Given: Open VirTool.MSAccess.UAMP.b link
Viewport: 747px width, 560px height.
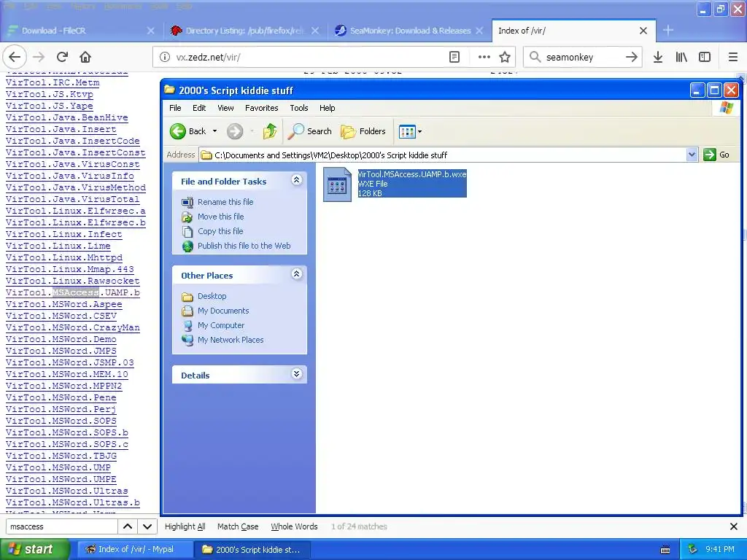Looking at the screenshot, I should [x=73, y=292].
